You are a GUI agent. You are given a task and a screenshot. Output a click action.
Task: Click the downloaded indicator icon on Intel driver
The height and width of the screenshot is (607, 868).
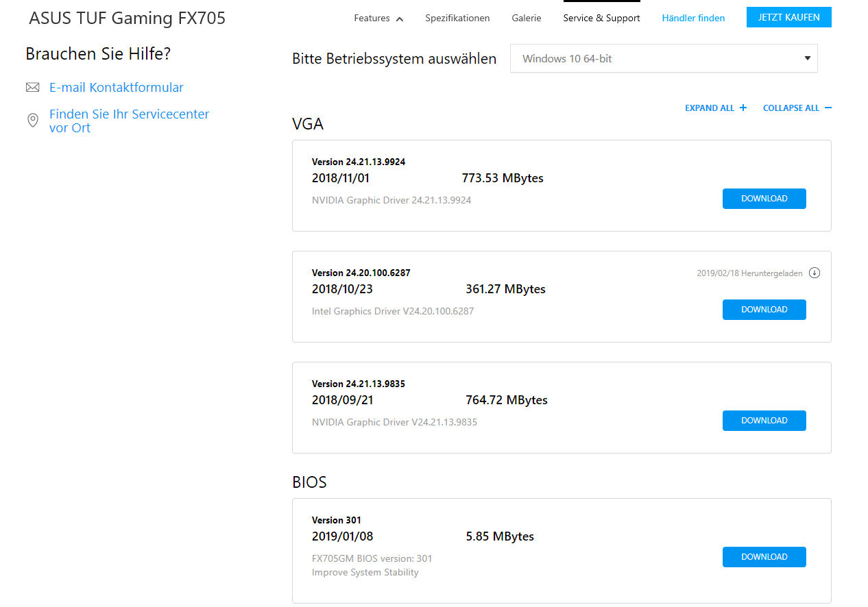coord(815,273)
